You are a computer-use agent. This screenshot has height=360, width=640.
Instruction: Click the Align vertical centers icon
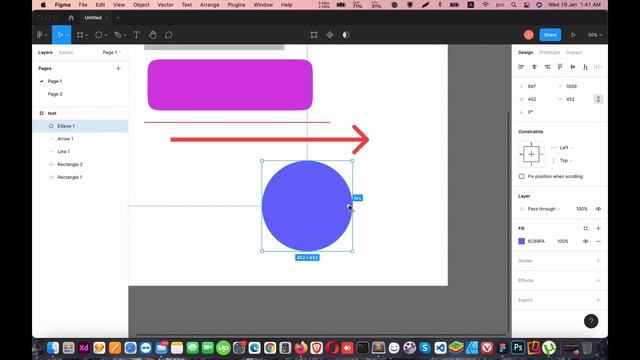tap(573, 67)
